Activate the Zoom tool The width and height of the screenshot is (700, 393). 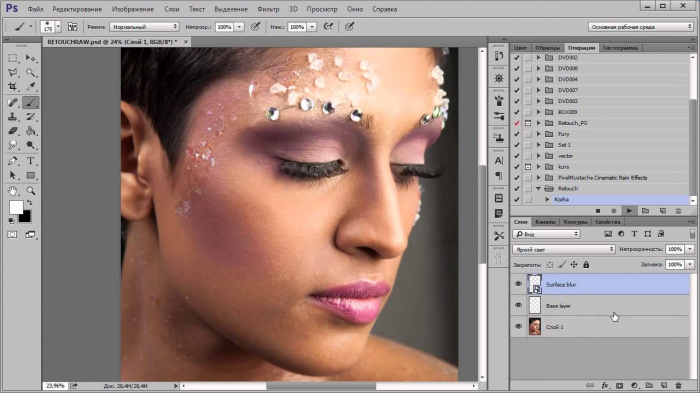click(x=30, y=191)
